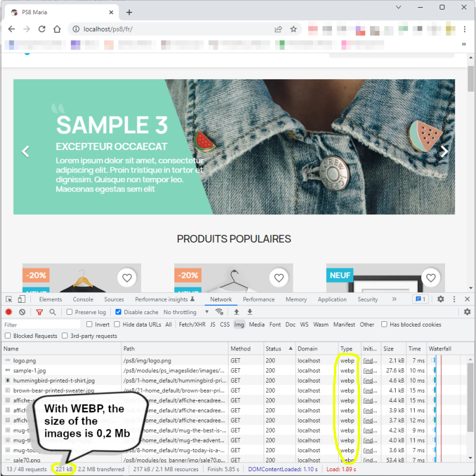The image size is (476, 476).
Task: View site information icon in address bar
Action: pyautogui.click(x=76, y=29)
